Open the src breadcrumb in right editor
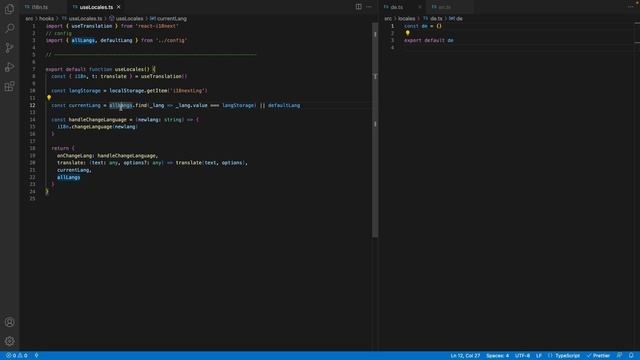640x360 pixels. (x=388, y=18)
